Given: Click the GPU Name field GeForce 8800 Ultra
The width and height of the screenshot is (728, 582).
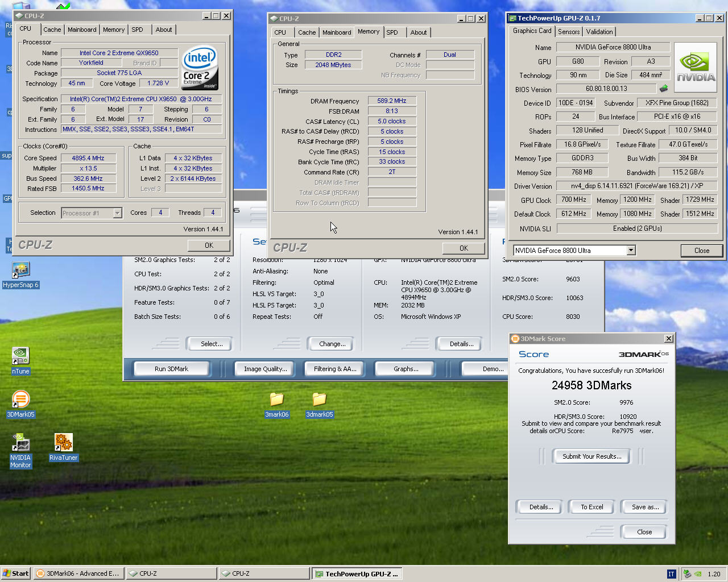Looking at the screenshot, I should pos(613,47).
